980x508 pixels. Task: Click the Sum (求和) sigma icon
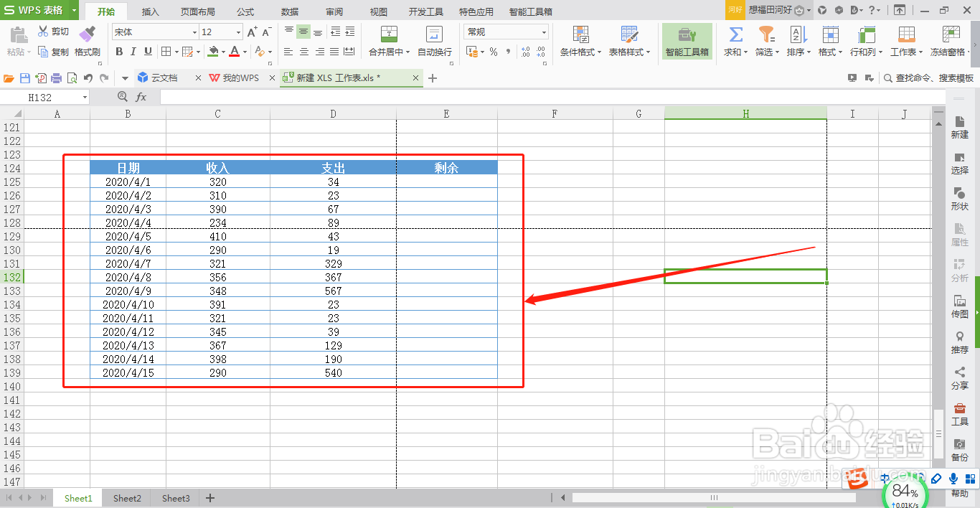coord(735,34)
